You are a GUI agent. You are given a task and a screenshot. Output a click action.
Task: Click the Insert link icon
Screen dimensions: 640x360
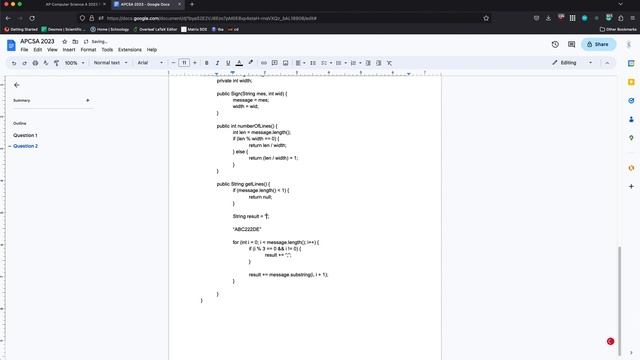click(x=264, y=63)
